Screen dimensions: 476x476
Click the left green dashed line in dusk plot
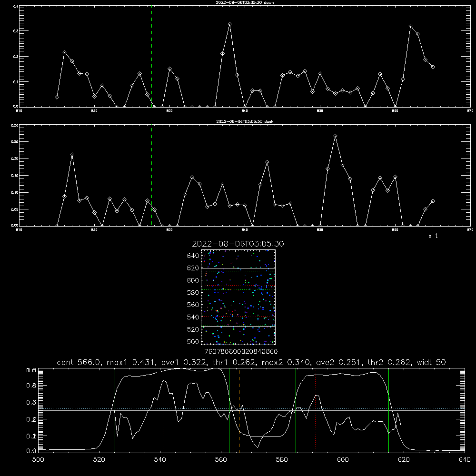151,176
